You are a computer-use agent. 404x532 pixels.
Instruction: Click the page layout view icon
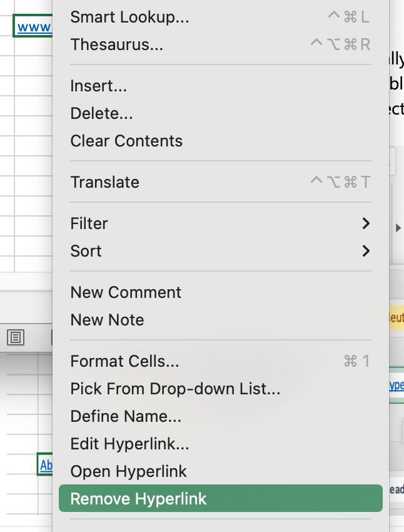point(16,338)
